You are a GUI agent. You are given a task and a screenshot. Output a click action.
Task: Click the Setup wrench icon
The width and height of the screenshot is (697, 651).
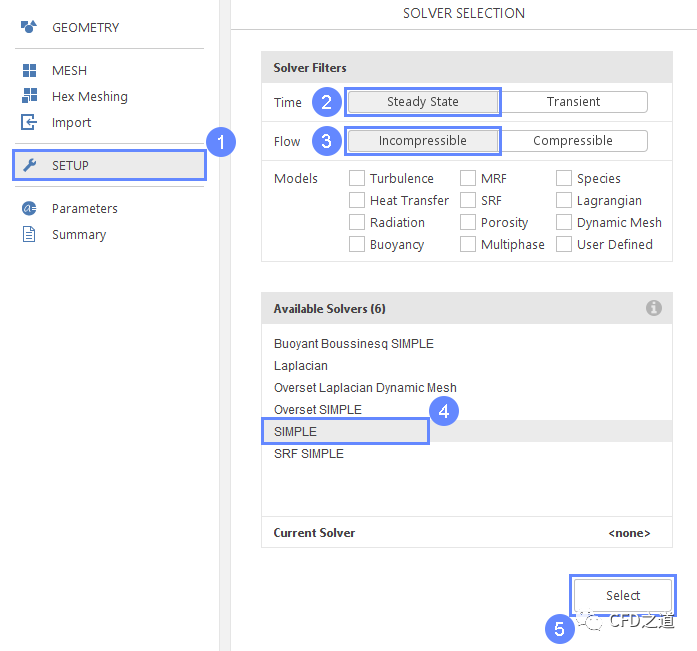click(x=29, y=166)
